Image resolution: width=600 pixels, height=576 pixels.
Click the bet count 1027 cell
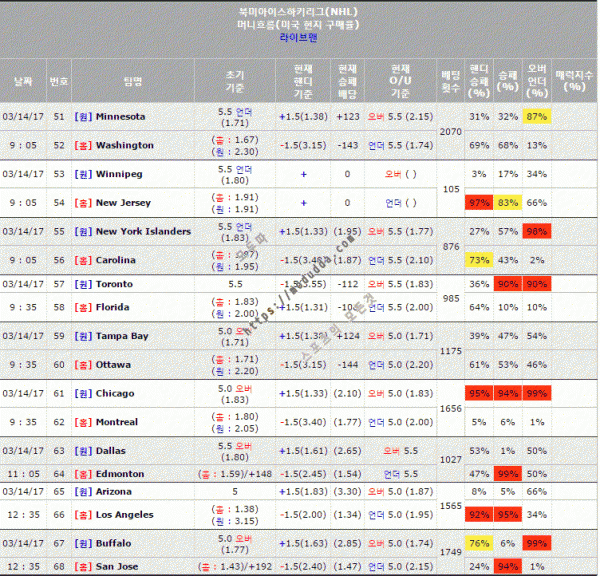pos(450,459)
